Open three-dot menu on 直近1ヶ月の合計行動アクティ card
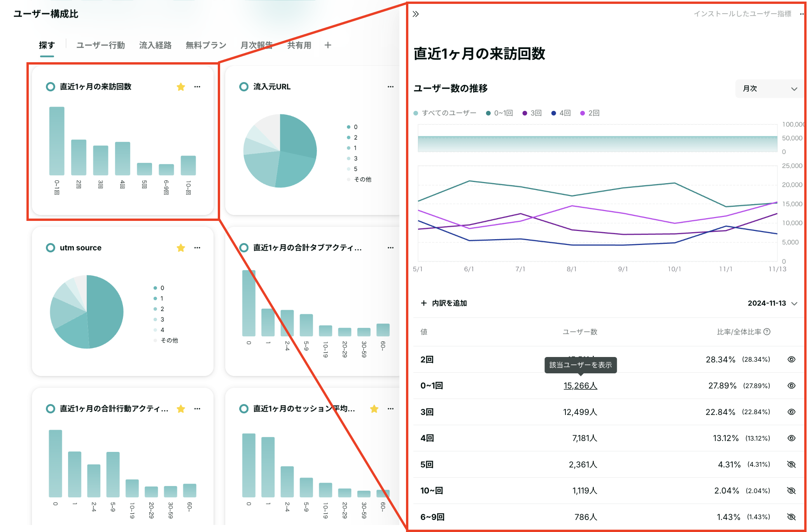Screen dimensions: 812x532 [x=197, y=409]
